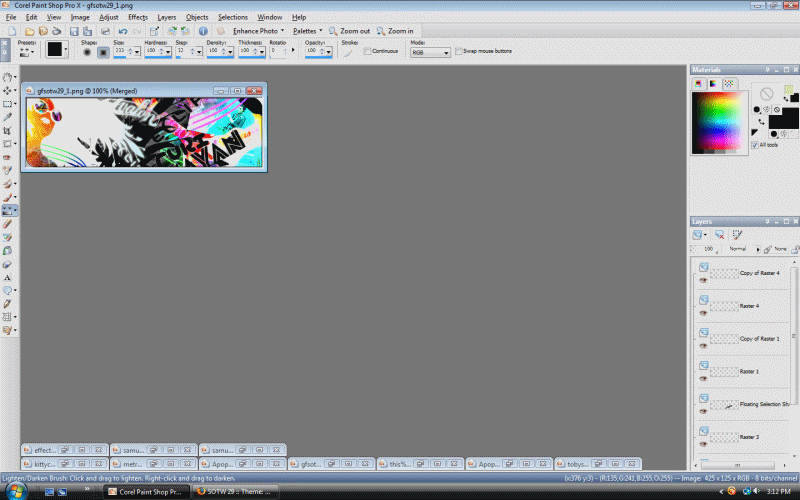800x500 pixels.
Task: Toggle visibility of Raster 4 layer
Action: pos(703,313)
